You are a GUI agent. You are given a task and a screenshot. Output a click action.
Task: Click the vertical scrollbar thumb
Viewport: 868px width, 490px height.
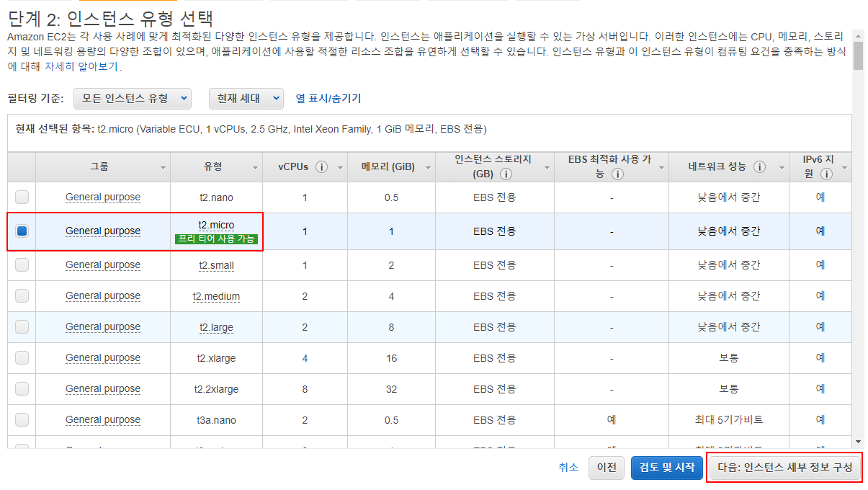pos(858,55)
